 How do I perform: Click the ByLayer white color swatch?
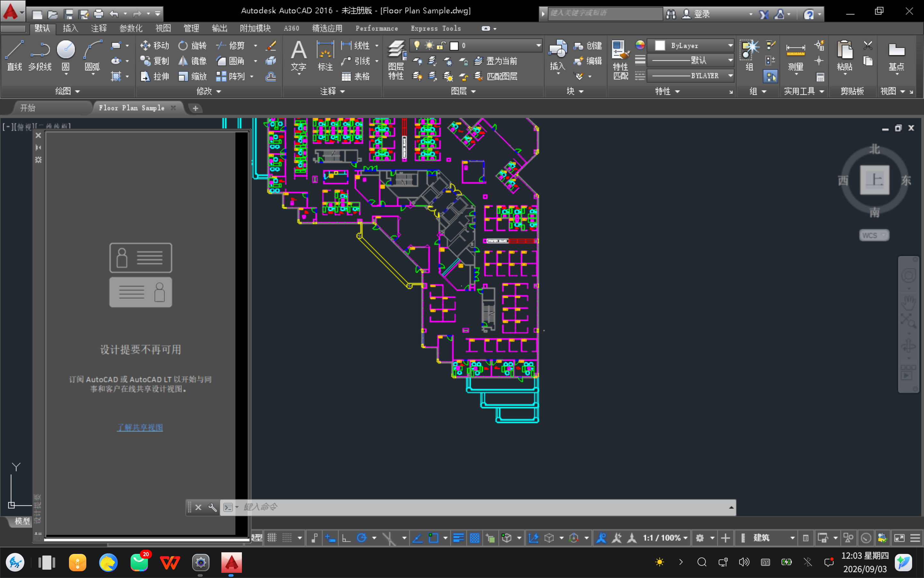click(660, 46)
